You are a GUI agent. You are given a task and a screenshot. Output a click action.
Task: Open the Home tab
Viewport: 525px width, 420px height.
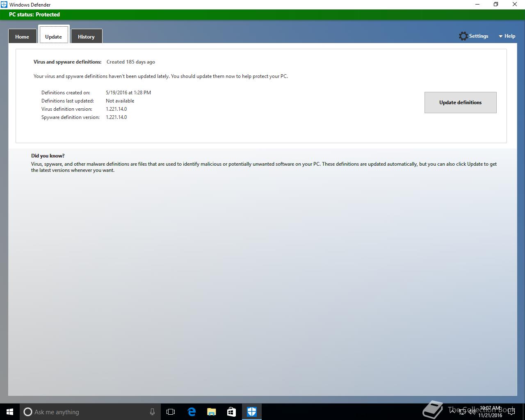pyautogui.click(x=22, y=37)
